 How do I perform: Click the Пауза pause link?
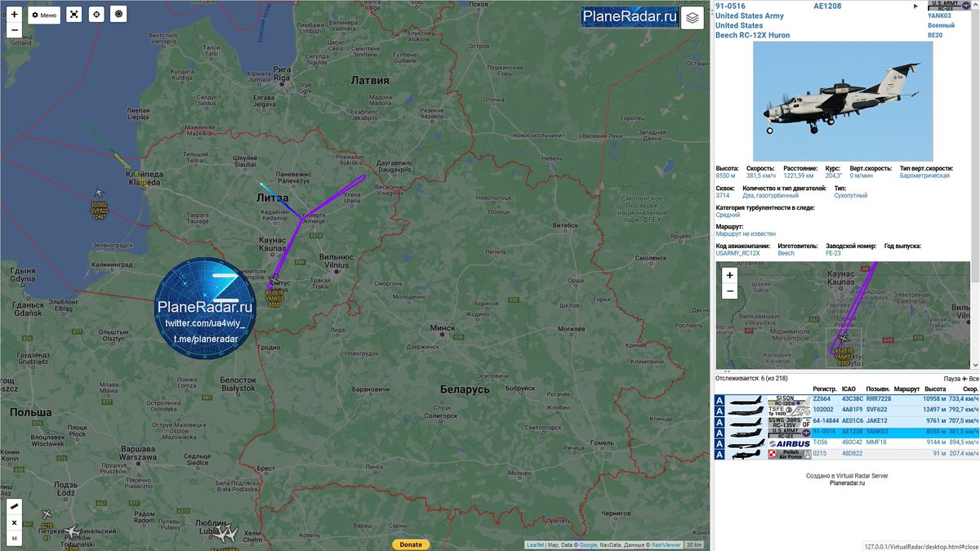[951, 379]
